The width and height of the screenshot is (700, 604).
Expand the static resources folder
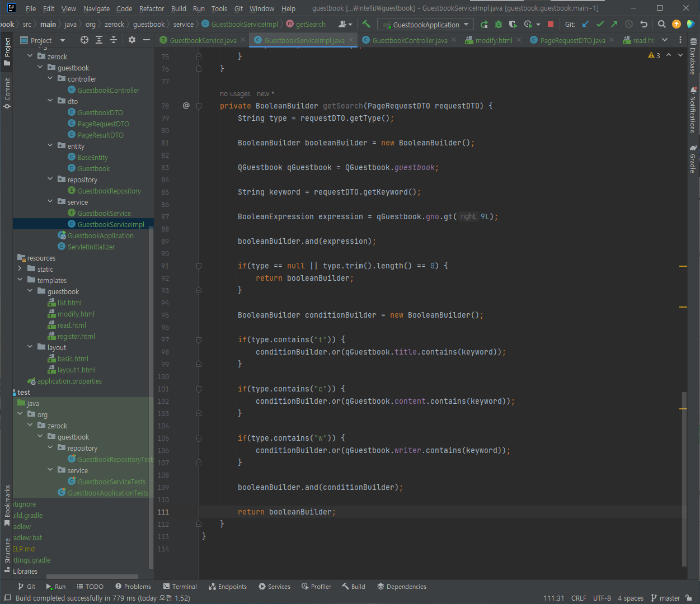[20, 269]
